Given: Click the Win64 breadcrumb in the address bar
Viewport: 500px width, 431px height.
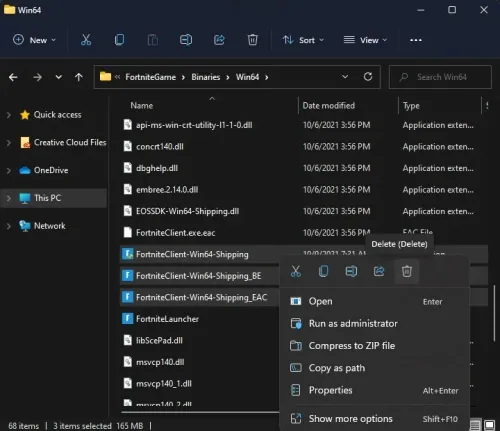Looking at the screenshot, I should [247, 77].
